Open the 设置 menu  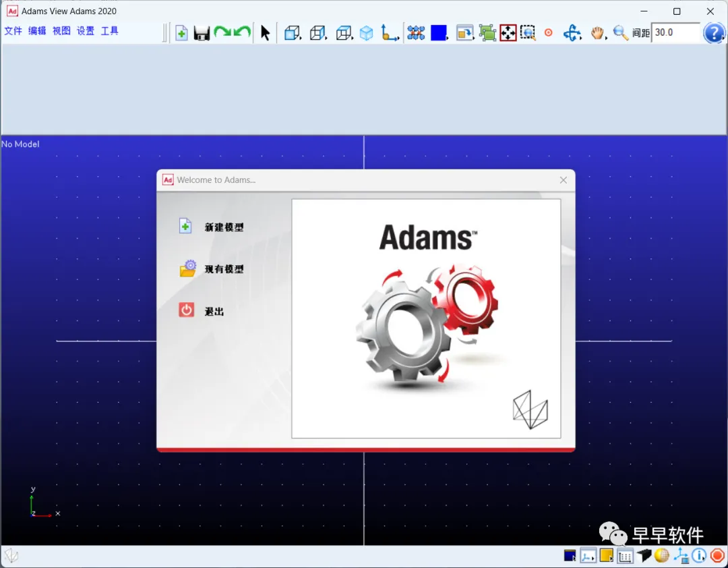click(x=86, y=30)
